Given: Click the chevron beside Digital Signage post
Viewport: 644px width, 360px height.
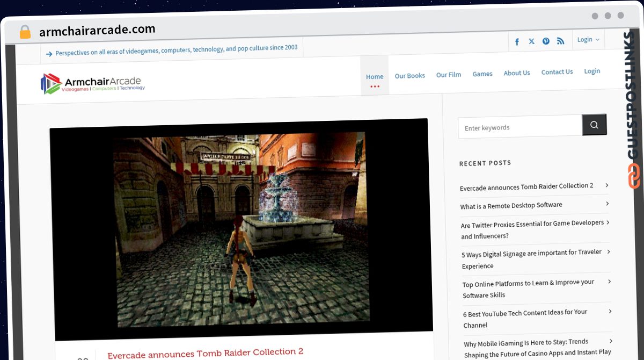Looking at the screenshot, I should [608, 251].
